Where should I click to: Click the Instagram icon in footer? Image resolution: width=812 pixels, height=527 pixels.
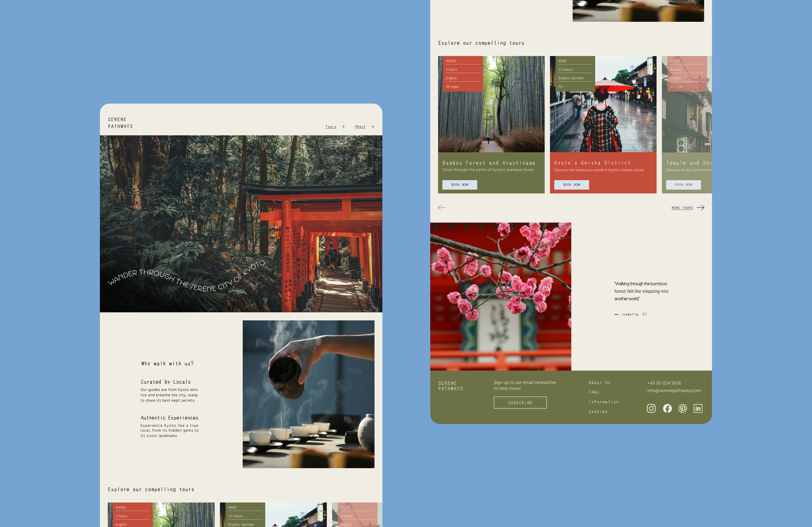651,408
